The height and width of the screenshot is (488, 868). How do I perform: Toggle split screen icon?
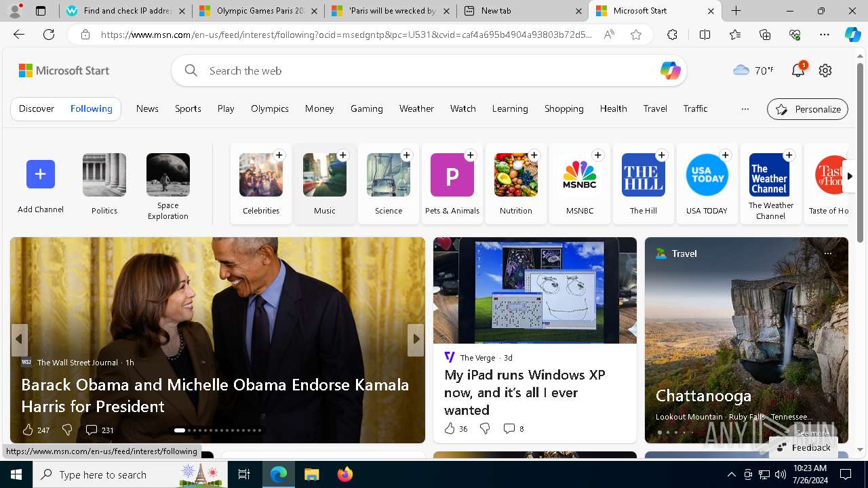pos(705,35)
